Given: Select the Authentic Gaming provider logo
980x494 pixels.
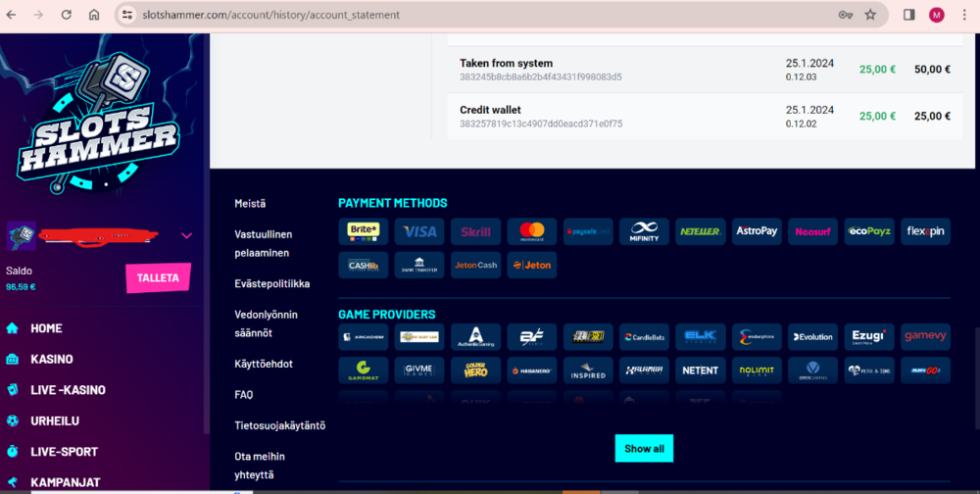Looking at the screenshot, I should pyautogui.click(x=475, y=336).
